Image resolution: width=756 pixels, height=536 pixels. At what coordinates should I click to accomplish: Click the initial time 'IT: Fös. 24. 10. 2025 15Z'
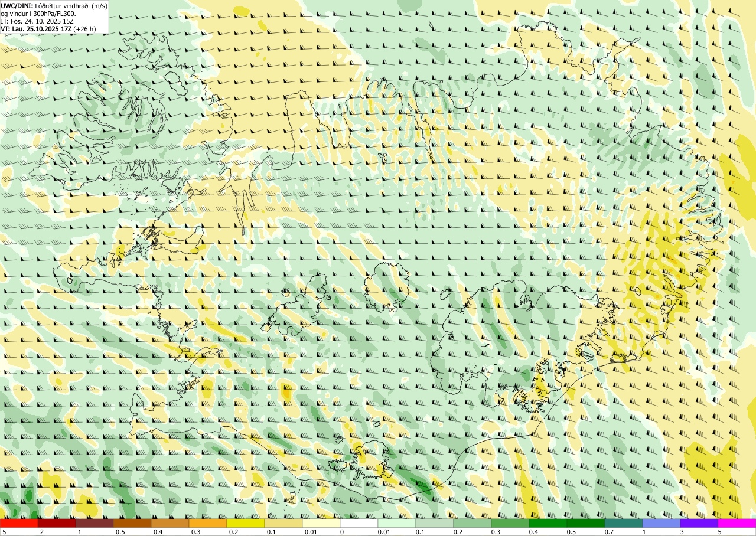tap(37, 21)
